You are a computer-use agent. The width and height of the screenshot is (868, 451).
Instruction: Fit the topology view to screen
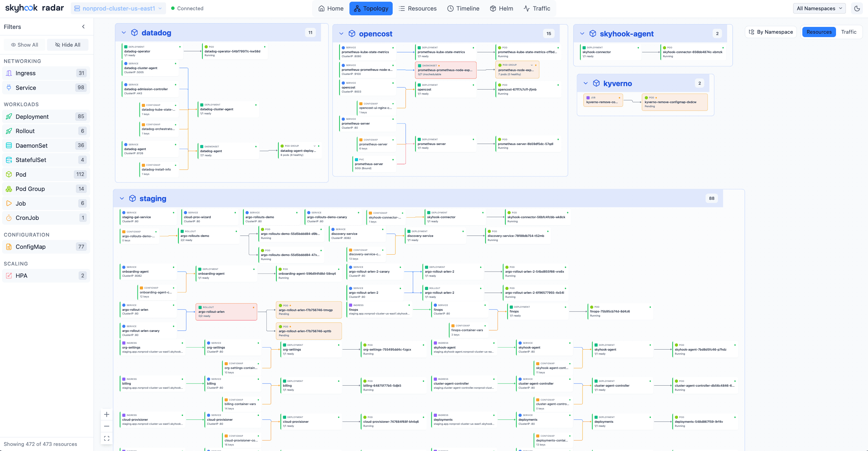pyautogui.click(x=107, y=438)
